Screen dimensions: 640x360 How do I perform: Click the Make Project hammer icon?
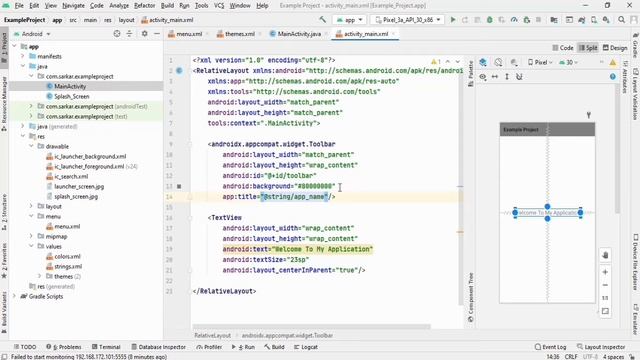322,20
